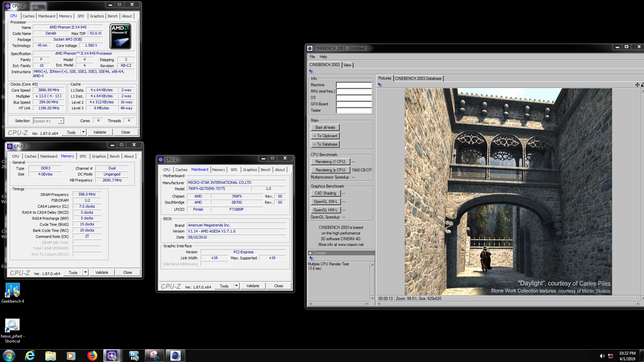Switch to CPU-Z taskbar button
Screen dimensions: 644x362
(112, 356)
